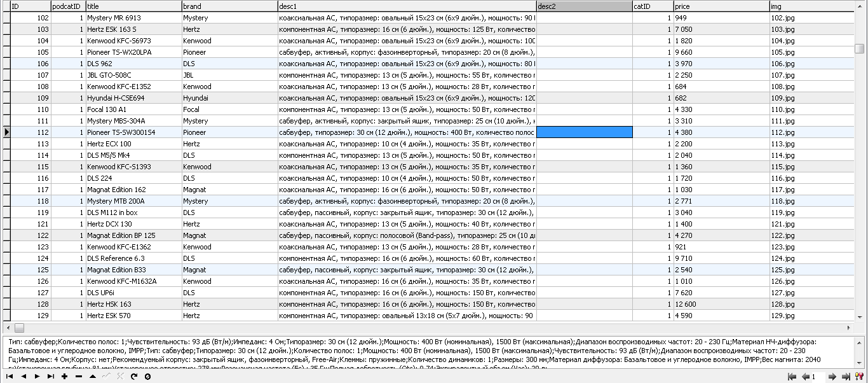
Task: Select the title cell 'Magnat Edition BP 125'
Action: [133, 235]
